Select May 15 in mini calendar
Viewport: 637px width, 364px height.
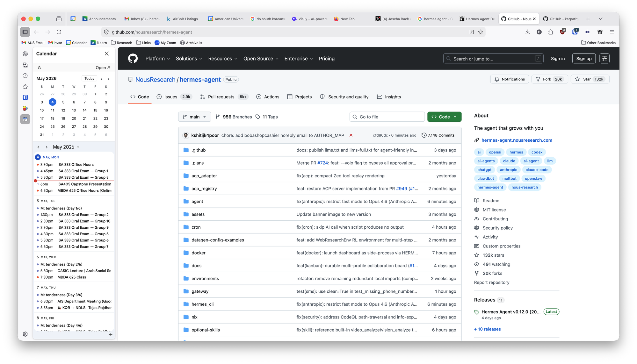click(x=95, y=110)
